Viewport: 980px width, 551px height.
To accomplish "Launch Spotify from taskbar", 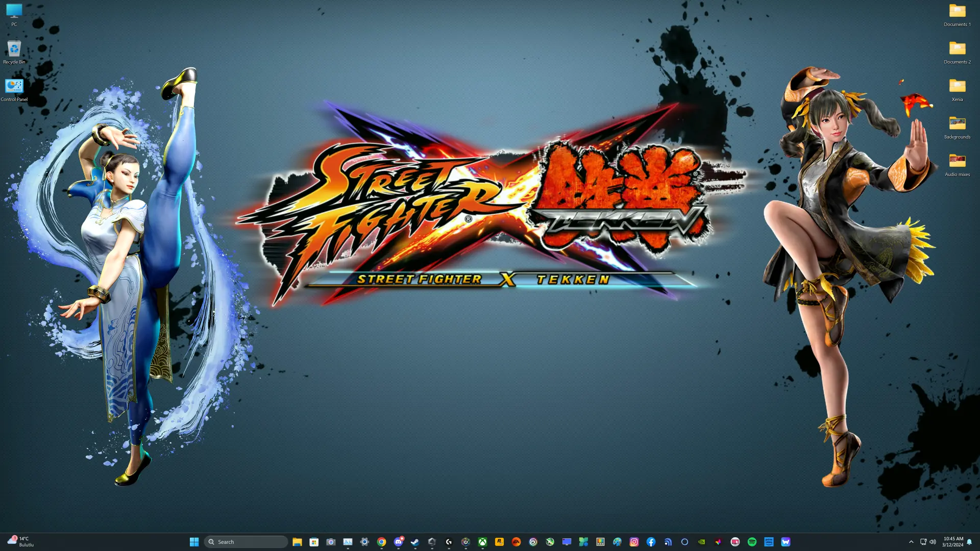I will point(752,542).
